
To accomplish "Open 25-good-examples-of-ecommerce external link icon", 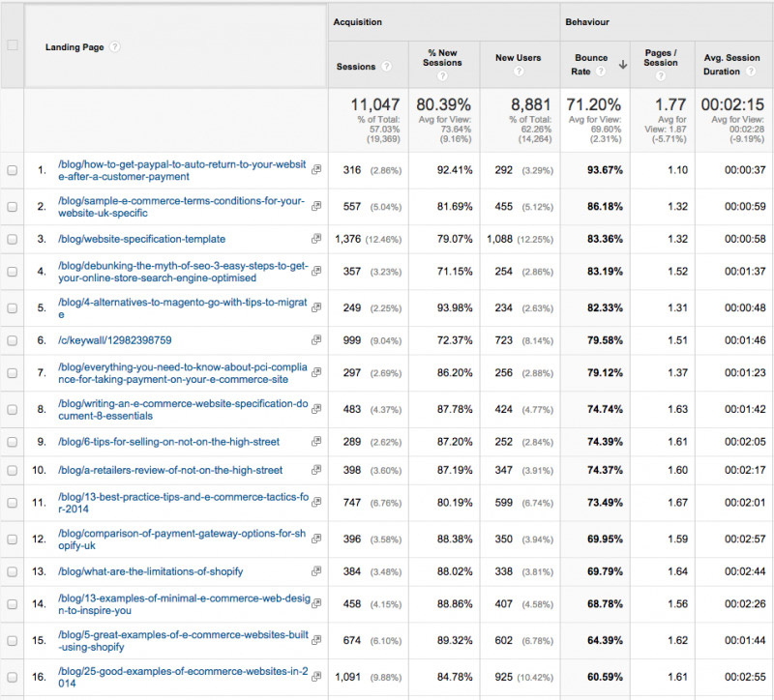I will point(316,677).
